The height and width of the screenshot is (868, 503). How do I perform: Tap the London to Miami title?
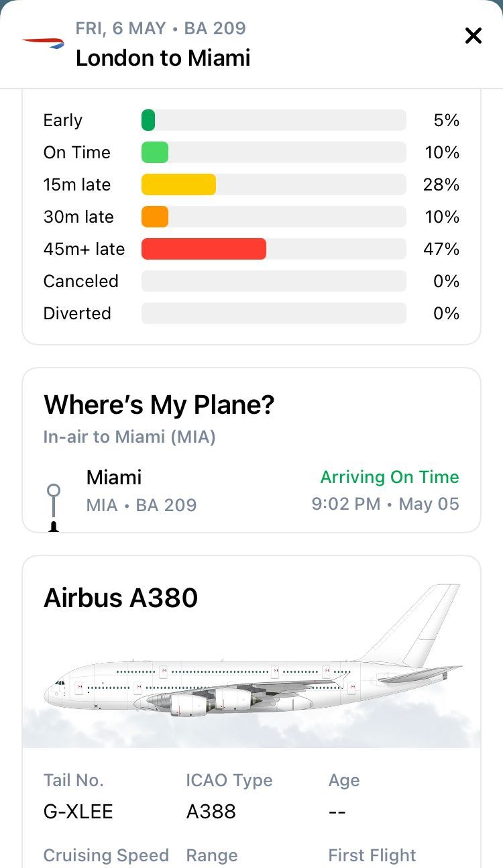[163, 58]
